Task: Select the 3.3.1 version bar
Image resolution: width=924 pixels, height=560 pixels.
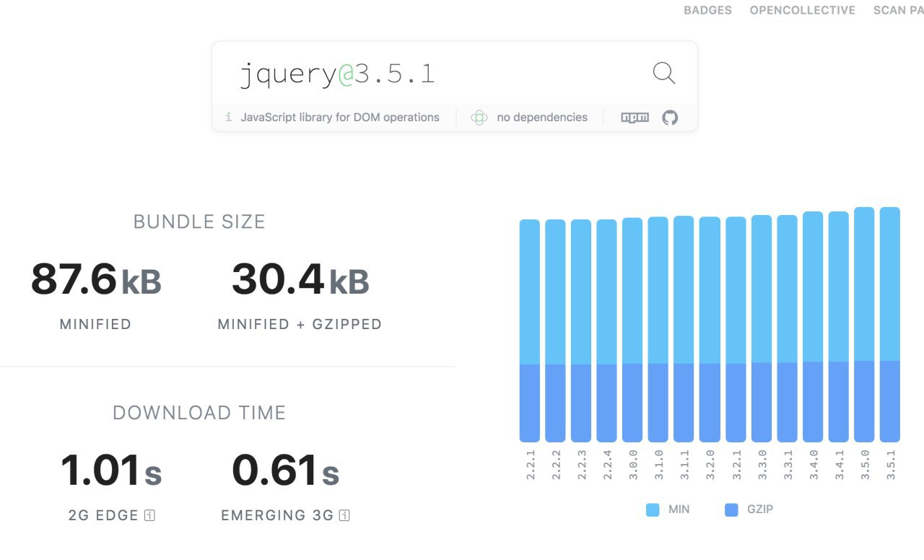Action: (x=787, y=328)
